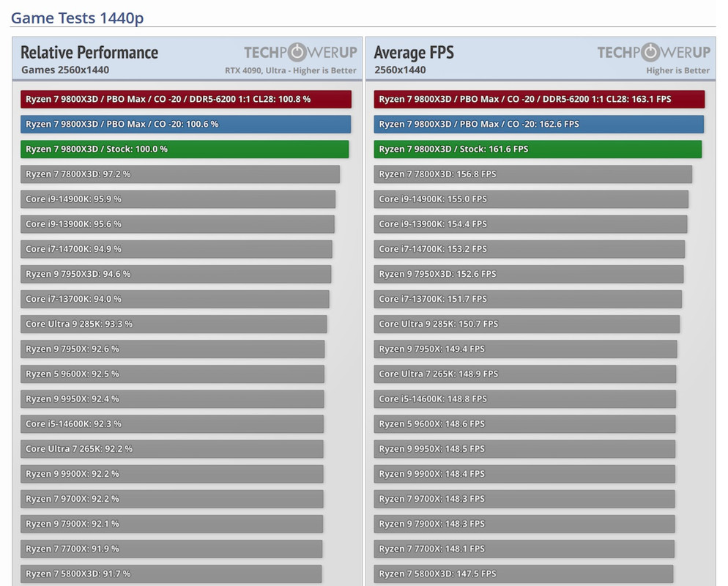The width and height of the screenshot is (728, 586).
Task: Click the Core i7-14700K: 94.9 % bar
Action: click(x=176, y=249)
